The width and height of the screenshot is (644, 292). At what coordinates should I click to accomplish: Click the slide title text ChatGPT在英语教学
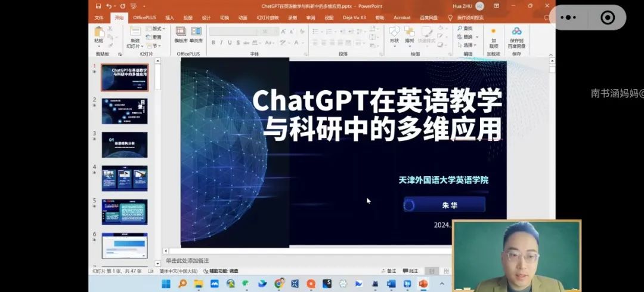pos(377,101)
